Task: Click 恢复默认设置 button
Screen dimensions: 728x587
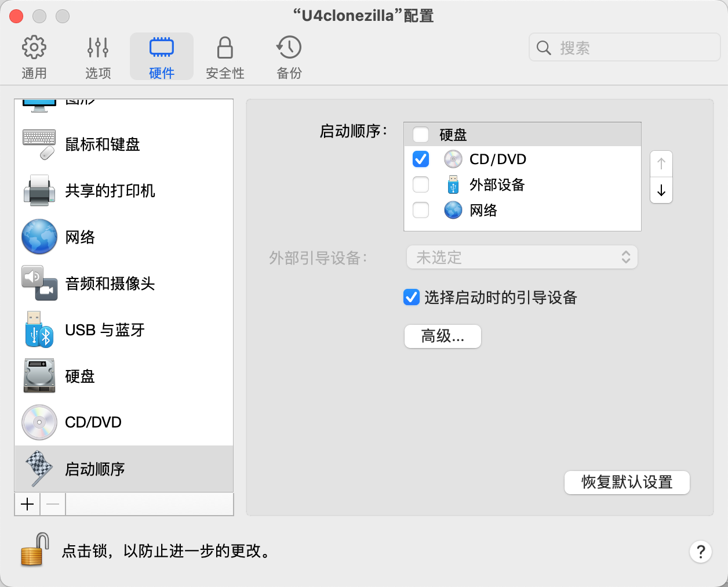Action: (x=627, y=482)
